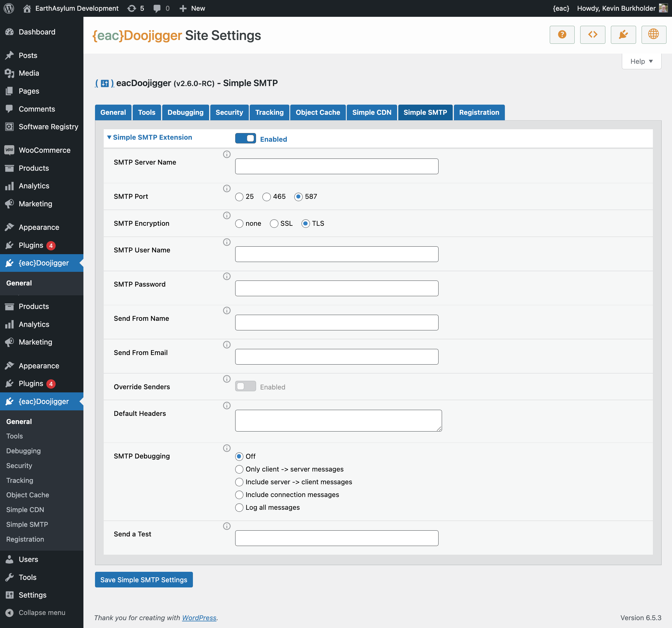The height and width of the screenshot is (628, 672).
Task: Select SMTP port 465 radio button
Action: pyautogui.click(x=266, y=197)
